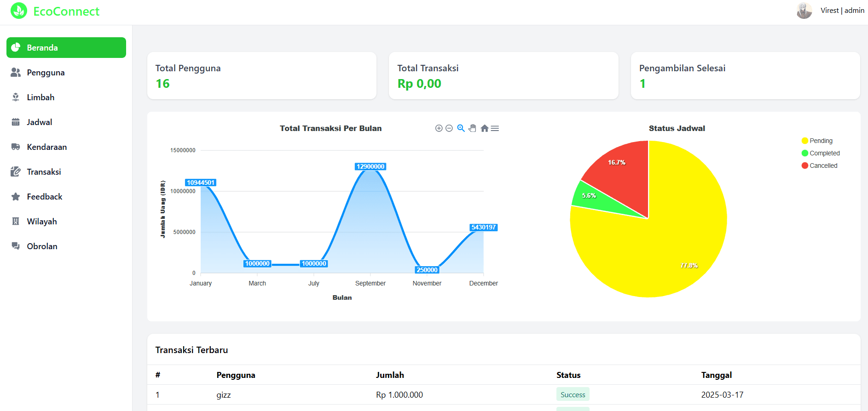Toggle Pending series in pie legend
This screenshot has width=868, height=411.
point(821,141)
